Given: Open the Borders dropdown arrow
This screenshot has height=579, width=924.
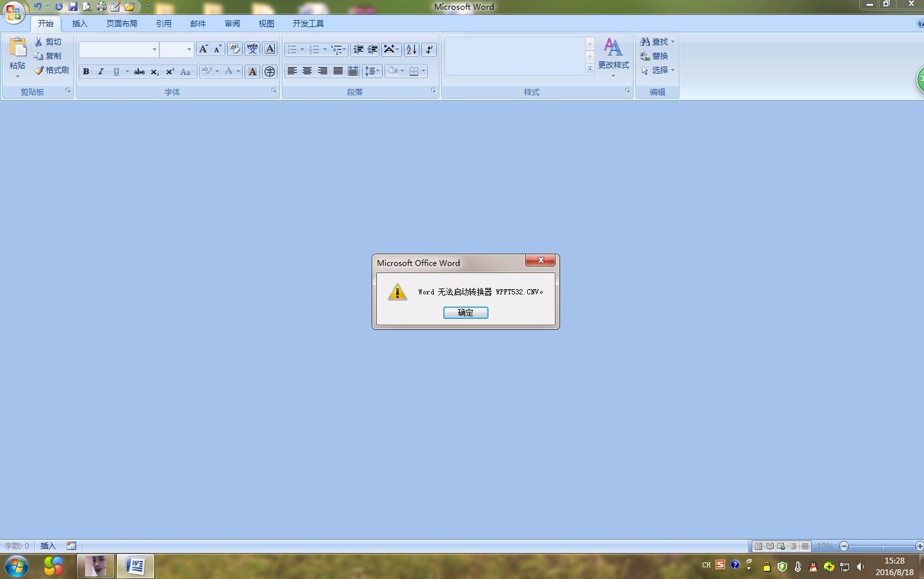Looking at the screenshot, I should point(423,71).
